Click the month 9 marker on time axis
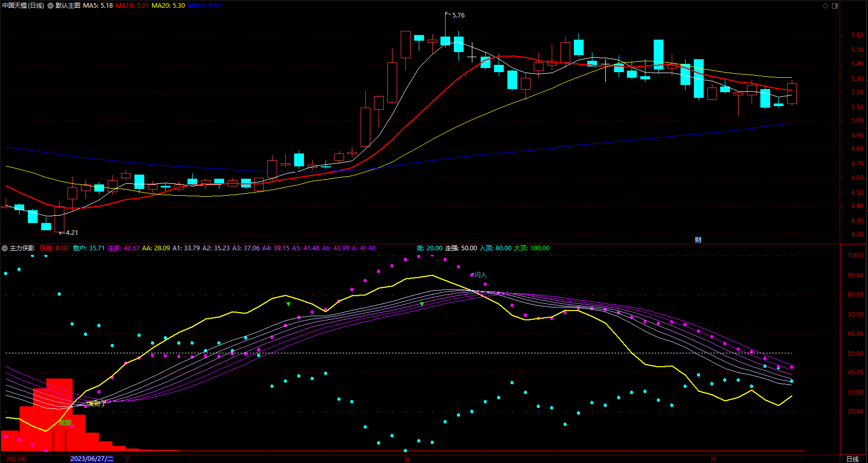 click(x=714, y=459)
